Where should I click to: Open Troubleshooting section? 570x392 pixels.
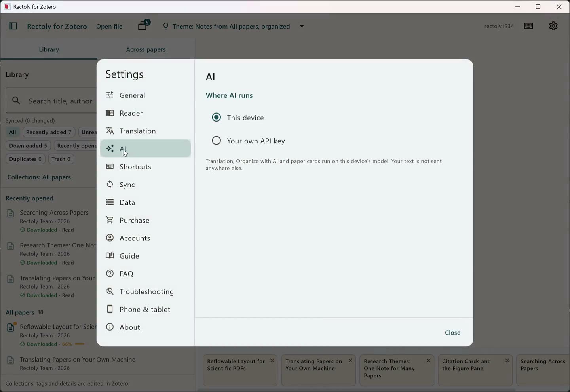[145, 292]
